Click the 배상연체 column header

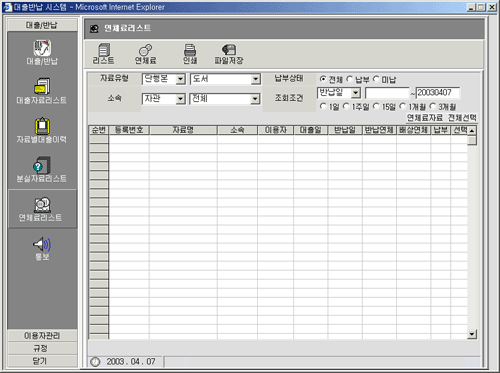[413, 130]
